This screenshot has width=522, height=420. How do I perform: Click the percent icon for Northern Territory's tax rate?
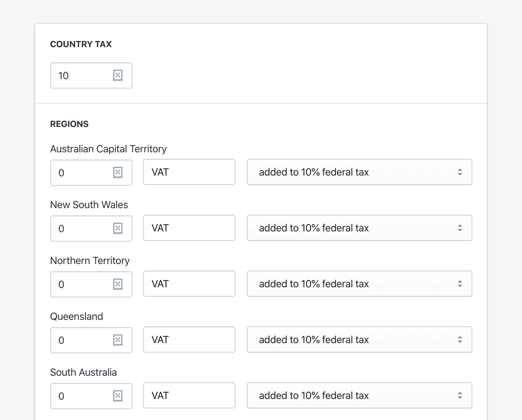[x=117, y=284]
